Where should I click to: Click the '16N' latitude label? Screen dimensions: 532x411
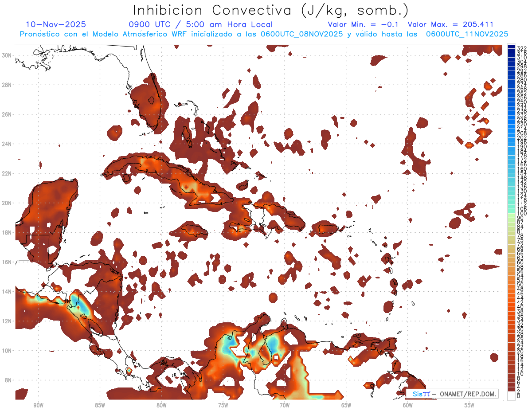click(7, 262)
